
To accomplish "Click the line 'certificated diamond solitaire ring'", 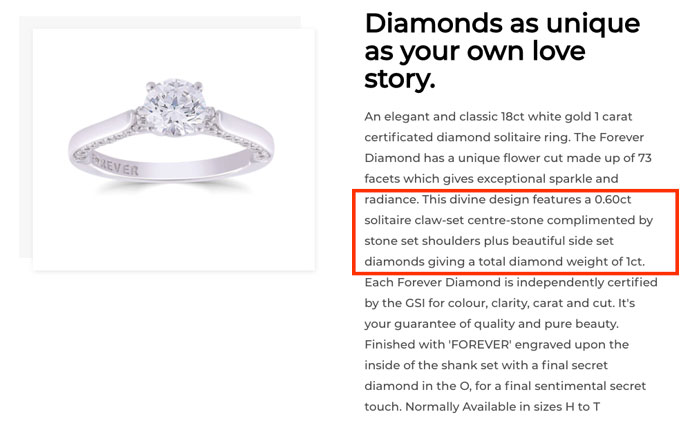I will coord(467,137).
